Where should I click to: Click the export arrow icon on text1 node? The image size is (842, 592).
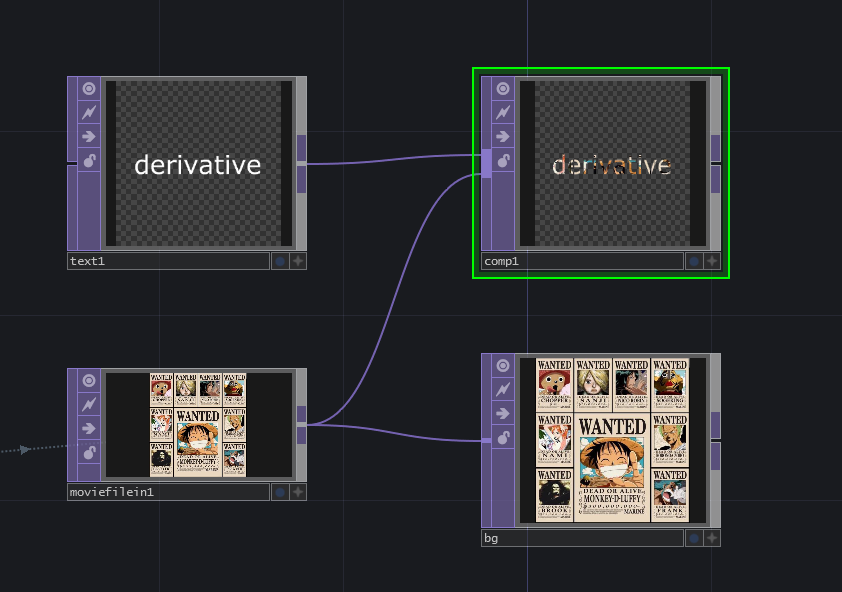point(88,137)
